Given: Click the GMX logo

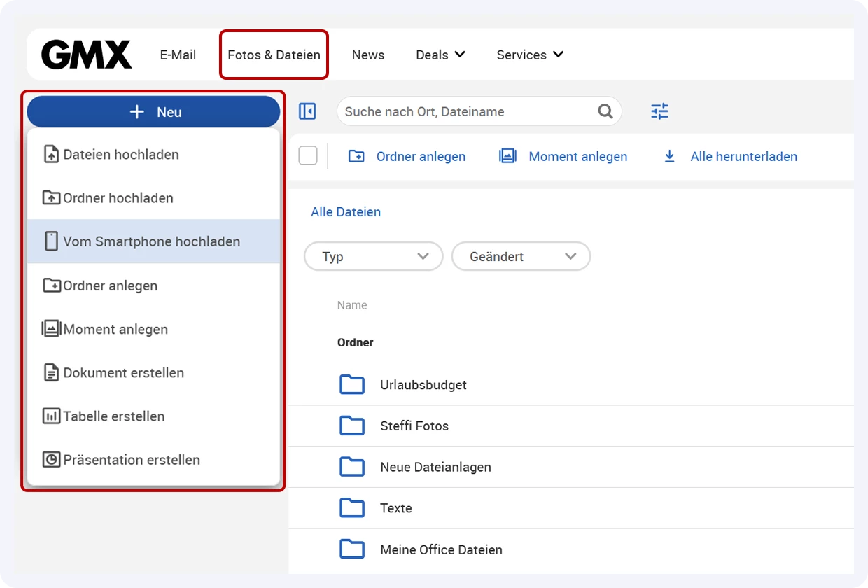Looking at the screenshot, I should click(86, 55).
